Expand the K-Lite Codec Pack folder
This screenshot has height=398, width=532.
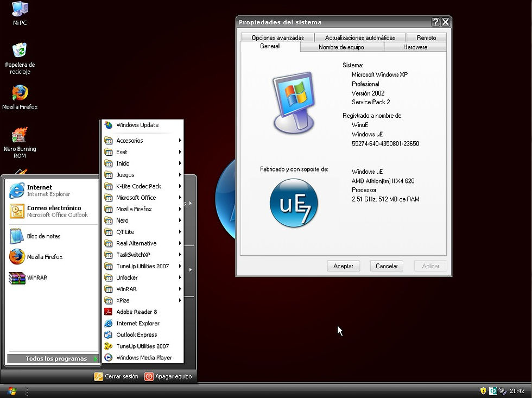click(x=142, y=186)
